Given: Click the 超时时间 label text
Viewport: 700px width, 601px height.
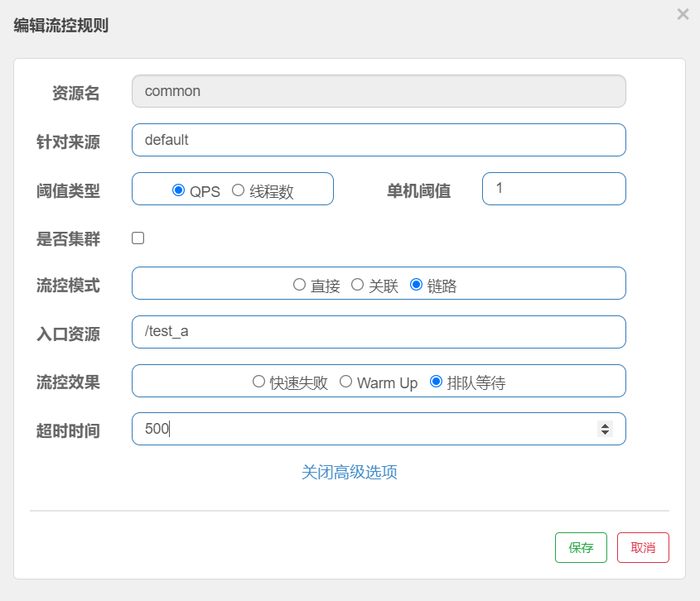Looking at the screenshot, I should pos(68,431).
